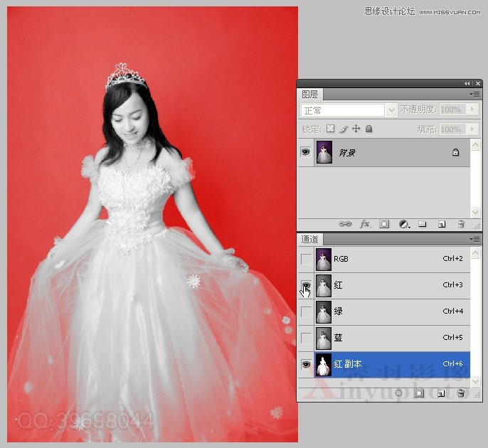Add a layer mask
Image resolution: width=488 pixels, height=448 pixels.
(384, 224)
